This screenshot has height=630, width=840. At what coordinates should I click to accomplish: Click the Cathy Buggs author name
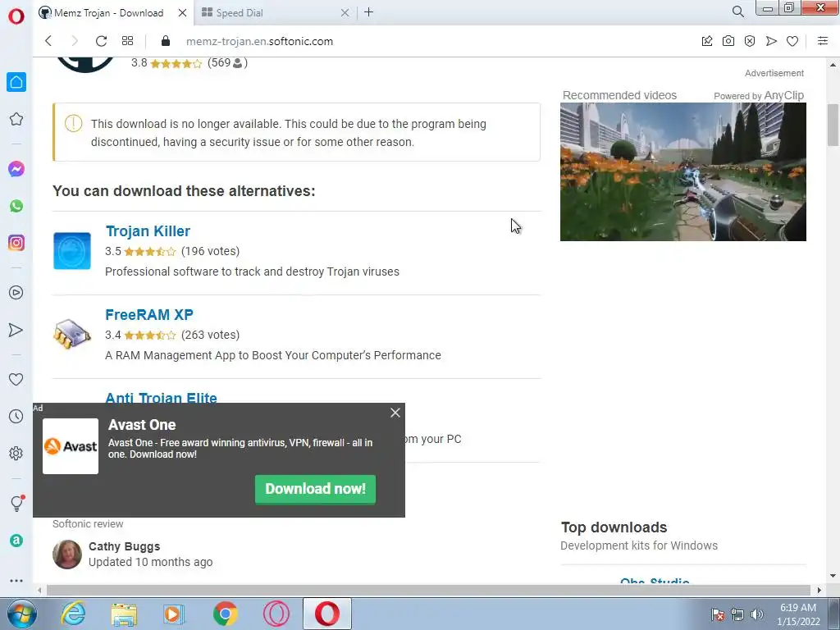pos(125,546)
